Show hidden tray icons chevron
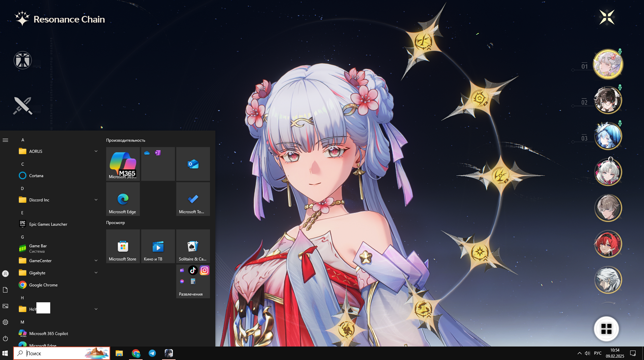The image size is (644, 360). [x=580, y=353]
